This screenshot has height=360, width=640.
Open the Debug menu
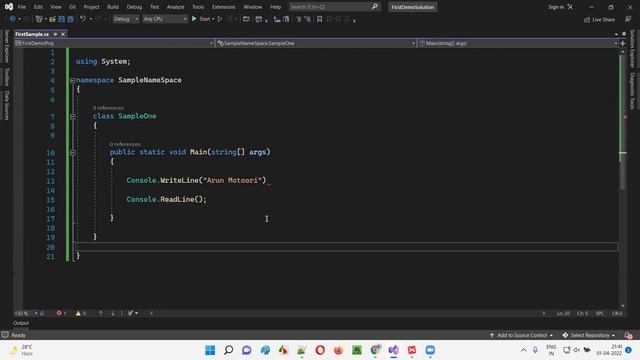pyautogui.click(x=134, y=7)
